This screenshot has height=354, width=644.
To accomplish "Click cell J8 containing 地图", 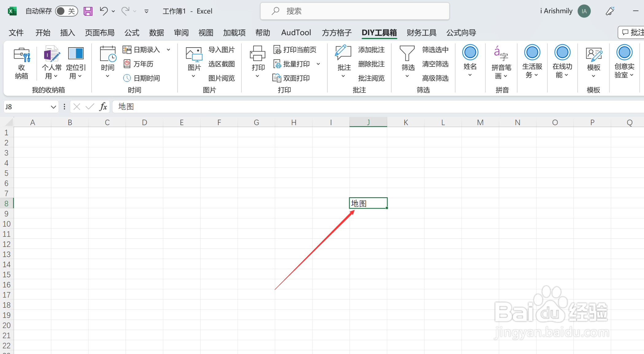I will point(368,203).
